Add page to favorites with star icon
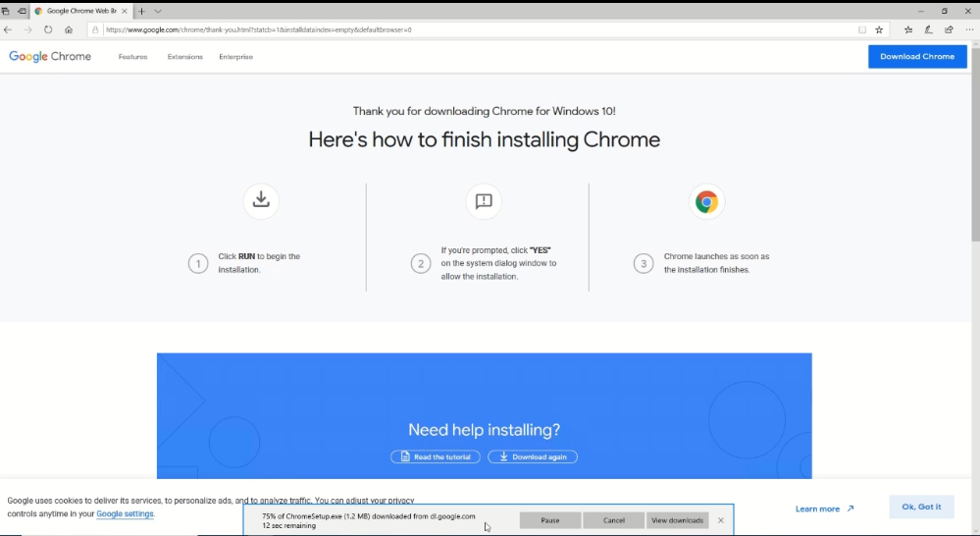The width and height of the screenshot is (980, 536). click(879, 29)
